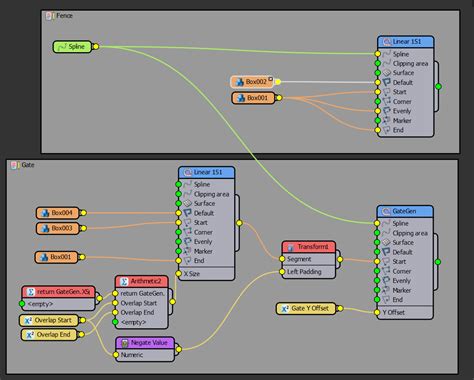The image size is (474, 380).
Task: Click the green Clipping area socket on GateGen
Action: tap(377, 233)
